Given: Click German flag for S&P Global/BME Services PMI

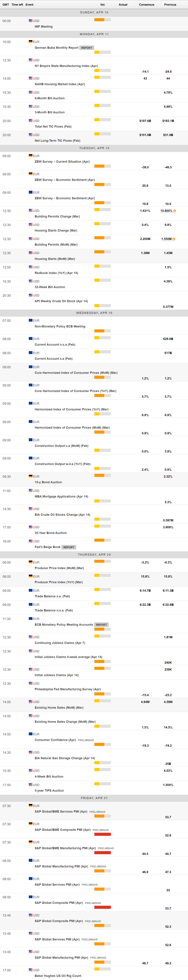Looking at the screenshot, I should 30,805.
